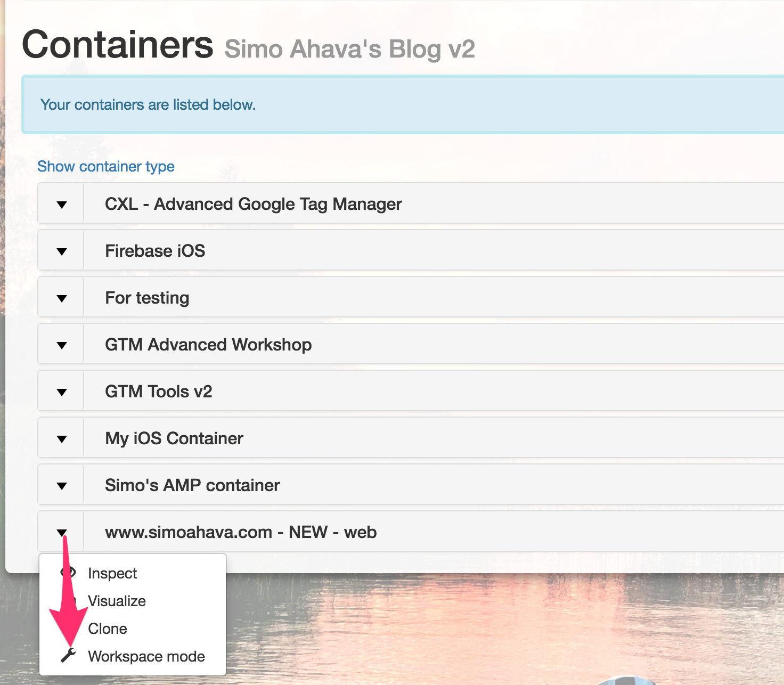Select Inspect from the container menu
Viewport: 784px width, 685px height.
click(112, 573)
